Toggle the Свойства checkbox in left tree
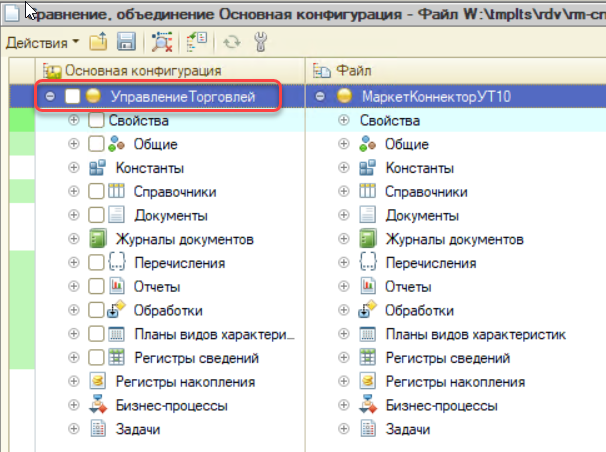 96,120
